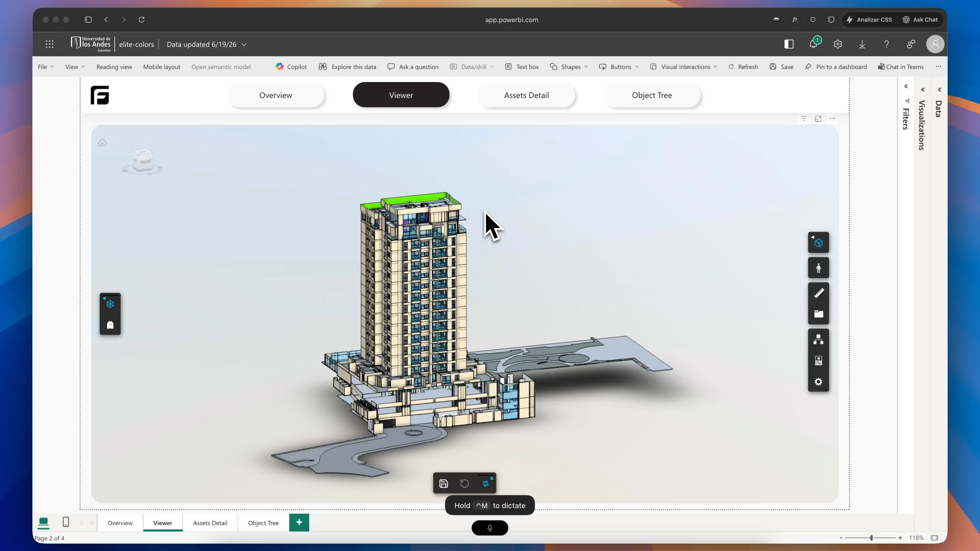The height and width of the screenshot is (551, 980).
Task: Click Save in the ribbon
Action: click(x=781, y=67)
